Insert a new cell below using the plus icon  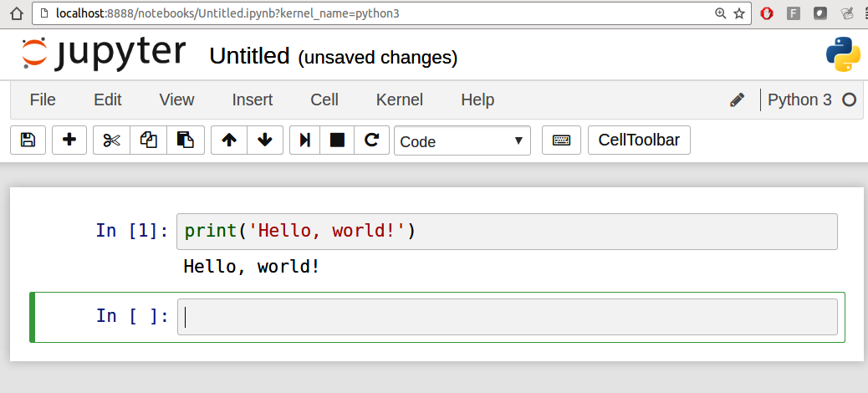(69, 140)
